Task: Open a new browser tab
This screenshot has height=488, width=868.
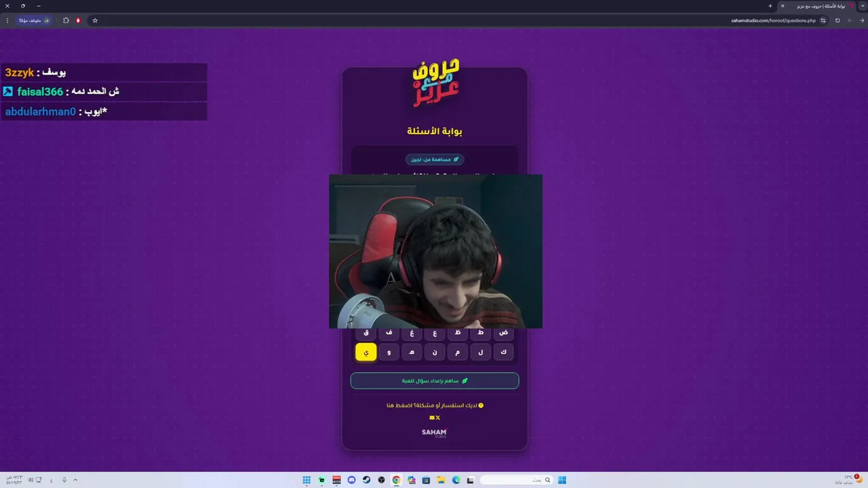Action: point(770,6)
